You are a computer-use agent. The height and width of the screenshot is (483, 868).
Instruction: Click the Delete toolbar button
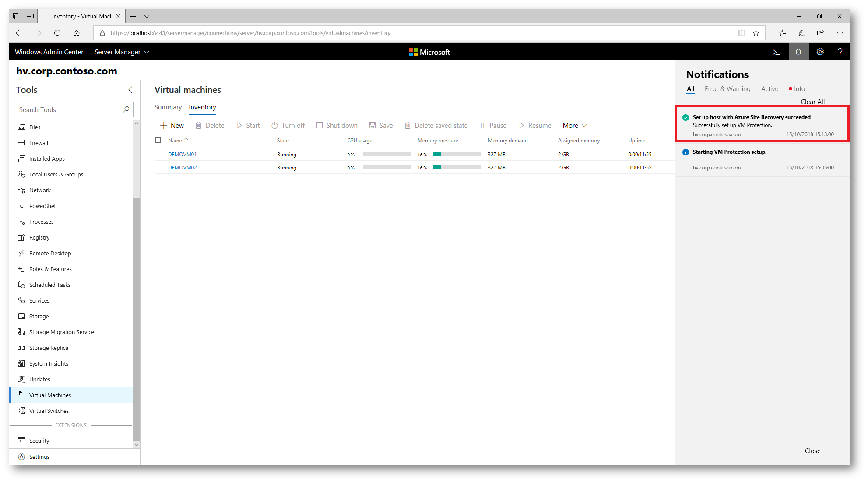pyautogui.click(x=210, y=126)
